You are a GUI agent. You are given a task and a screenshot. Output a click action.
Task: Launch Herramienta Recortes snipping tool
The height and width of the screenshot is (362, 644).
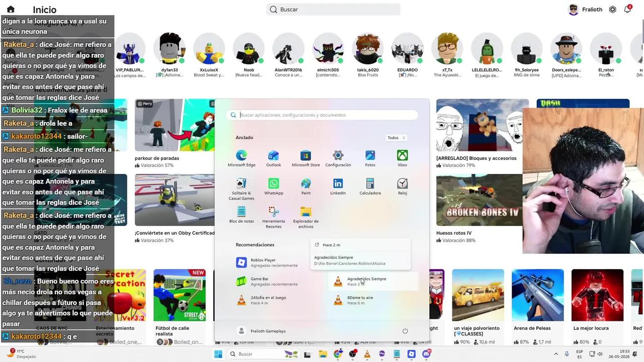pos(274,217)
